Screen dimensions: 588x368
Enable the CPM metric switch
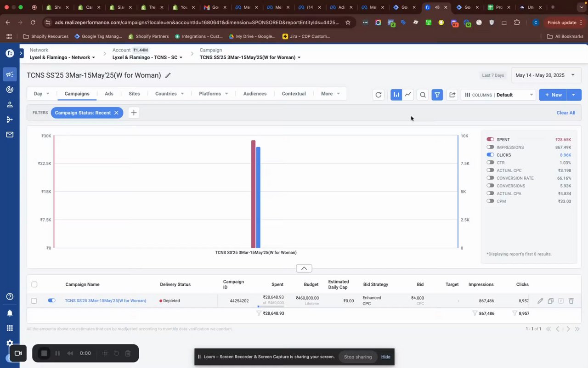(x=490, y=201)
